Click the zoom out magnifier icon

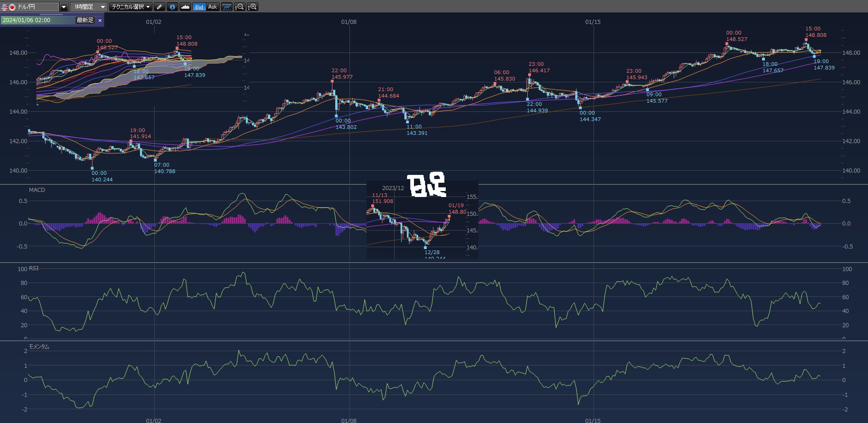[239, 7]
